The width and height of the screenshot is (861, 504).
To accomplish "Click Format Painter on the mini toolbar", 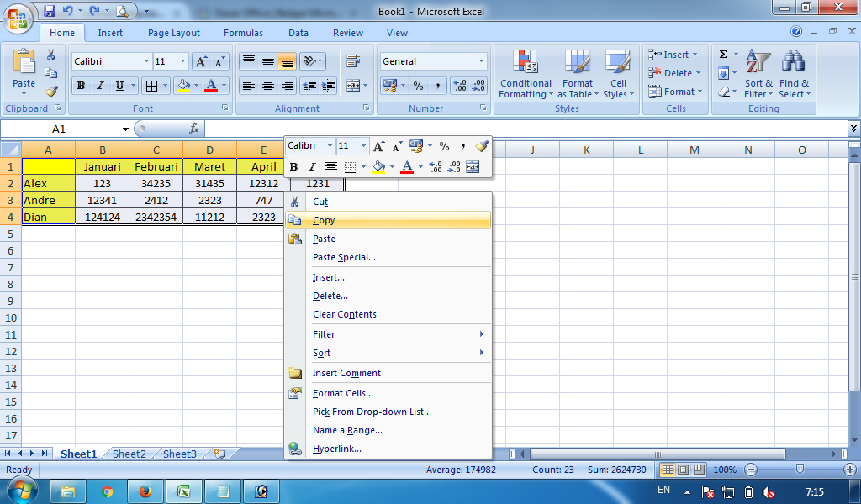I will [x=482, y=146].
